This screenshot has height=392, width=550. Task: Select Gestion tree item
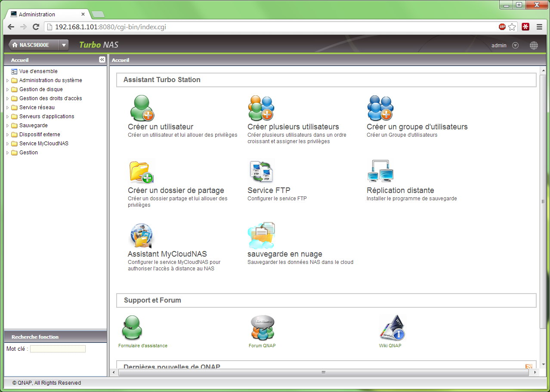point(28,153)
